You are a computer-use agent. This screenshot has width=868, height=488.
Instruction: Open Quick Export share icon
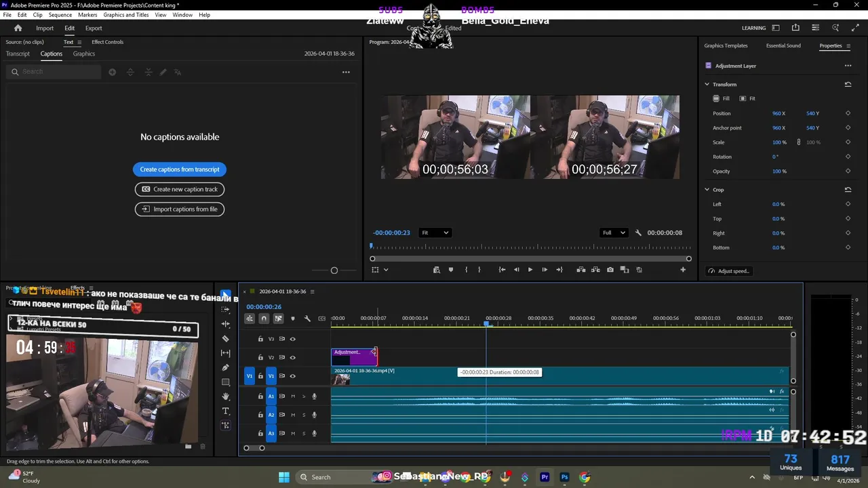(x=795, y=28)
